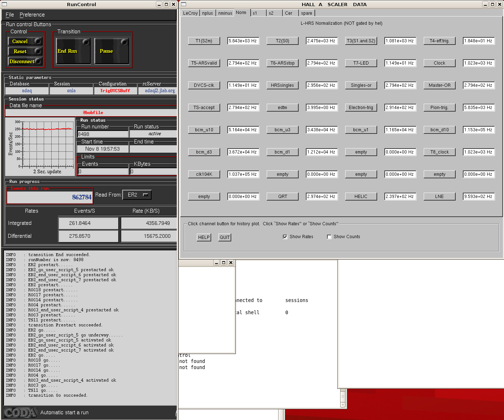The image size is (504, 420).
Task: Click the TS-accept channel button
Action: pyautogui.click(x=204, y=108)
